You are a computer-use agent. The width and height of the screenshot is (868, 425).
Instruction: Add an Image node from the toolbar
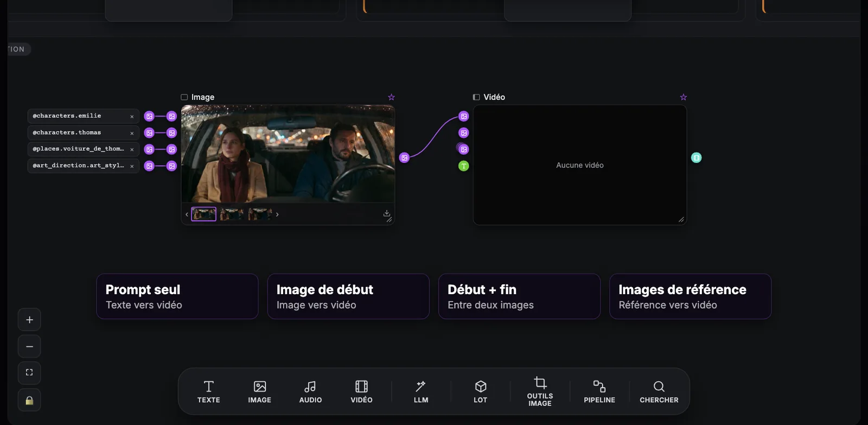click(259, 392)
